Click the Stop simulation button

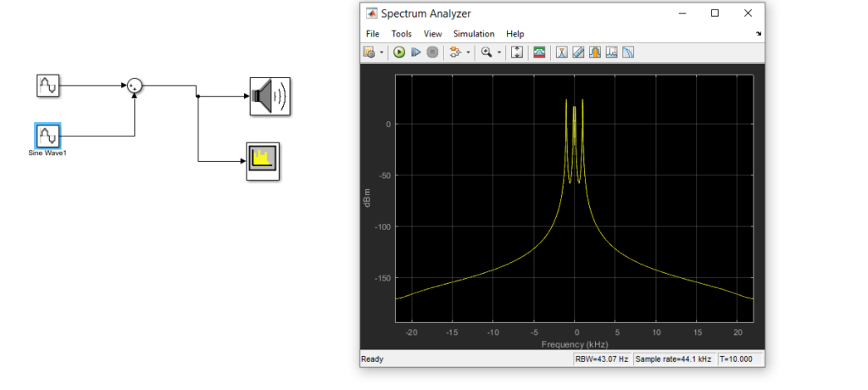click(x=432, y=52)
